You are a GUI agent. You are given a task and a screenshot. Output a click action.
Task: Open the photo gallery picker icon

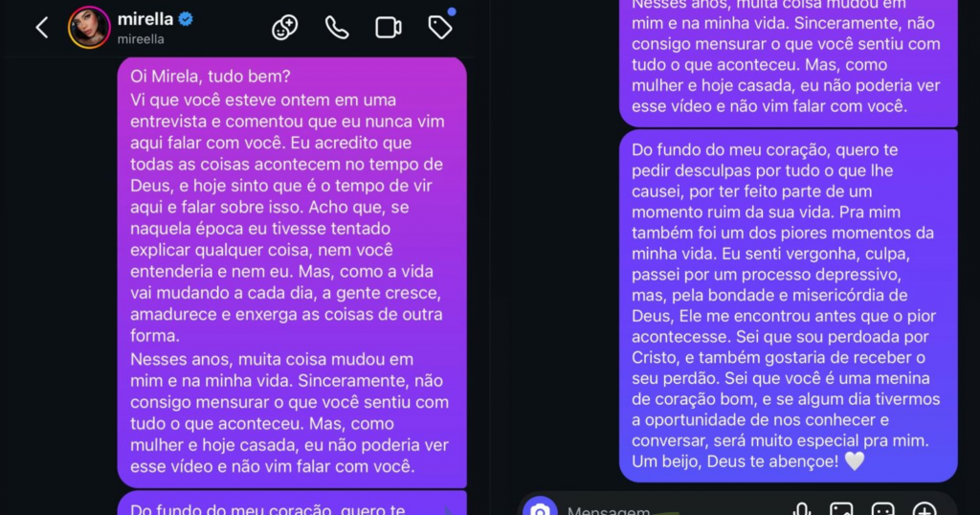coord(841,508)
